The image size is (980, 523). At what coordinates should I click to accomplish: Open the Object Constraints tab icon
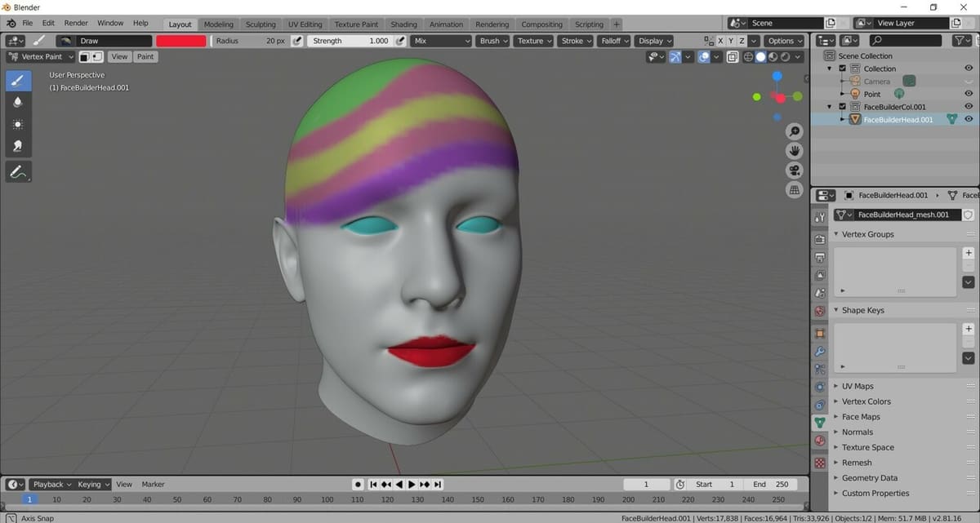pos(820,405)
